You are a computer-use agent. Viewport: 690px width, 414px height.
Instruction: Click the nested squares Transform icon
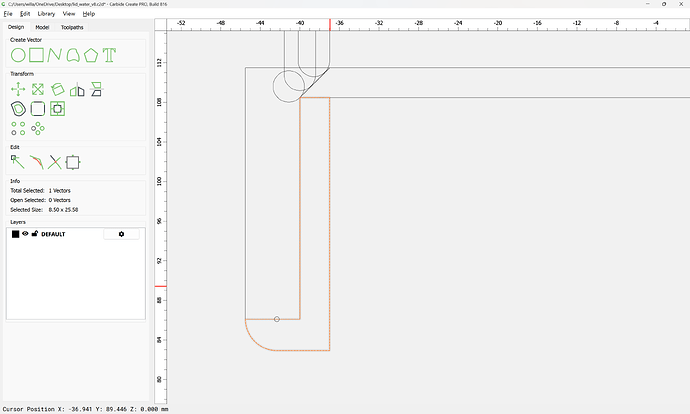pyautogui.click(x=57, y=109)
